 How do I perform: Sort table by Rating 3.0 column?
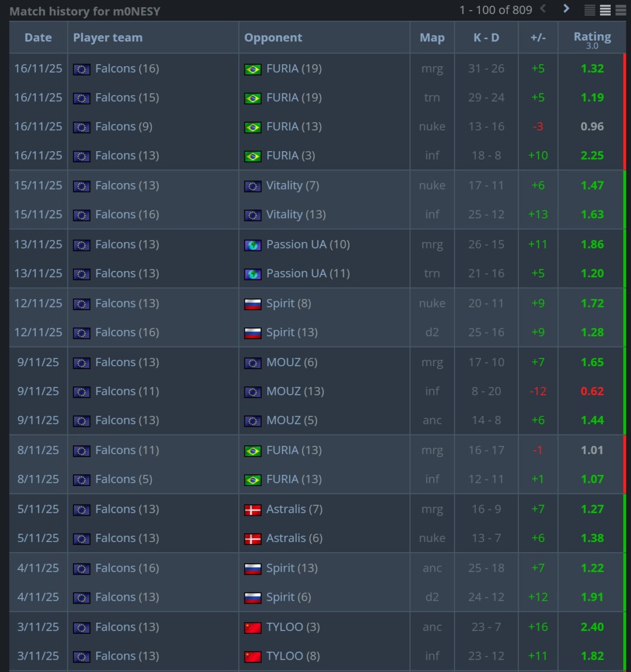pyautogui.click(x=592, y=38)
